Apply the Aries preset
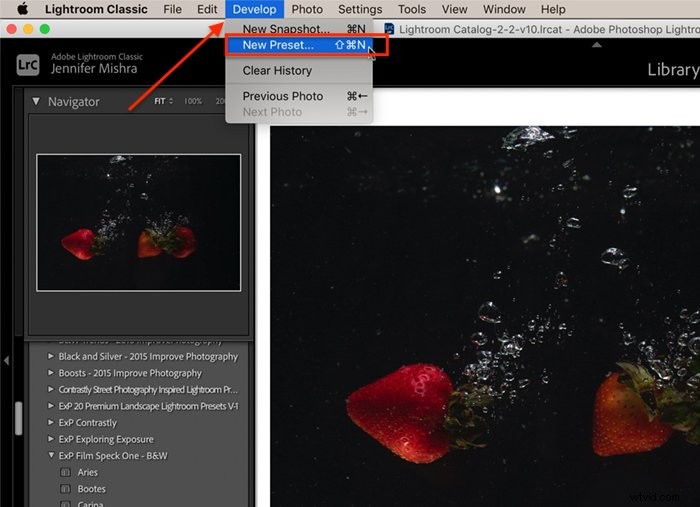The image size is (700, 507). tap(88, 472)
